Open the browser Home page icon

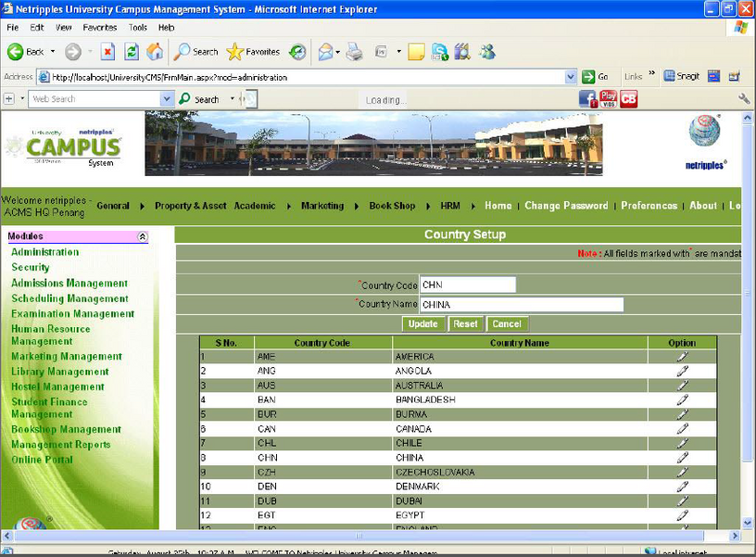(x=155, y=52)
